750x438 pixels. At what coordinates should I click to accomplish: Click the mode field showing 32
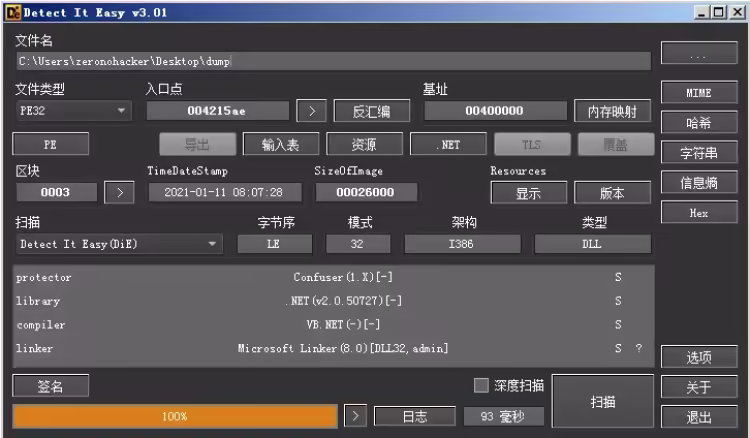point(358,244)
